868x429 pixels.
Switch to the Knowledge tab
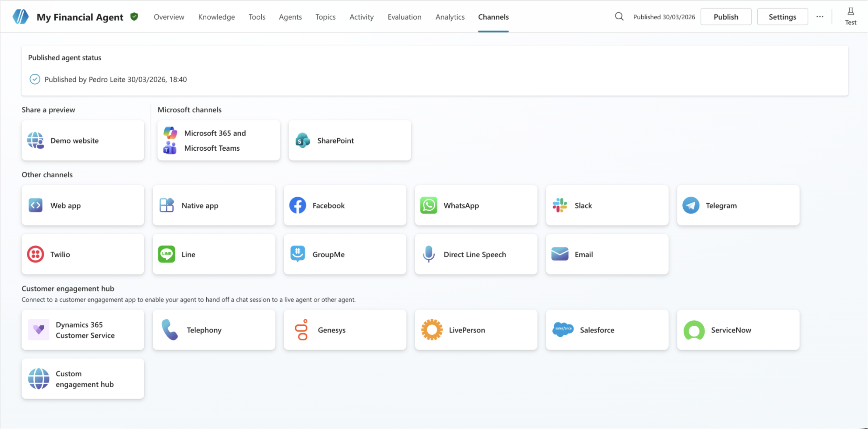(216, 17)
